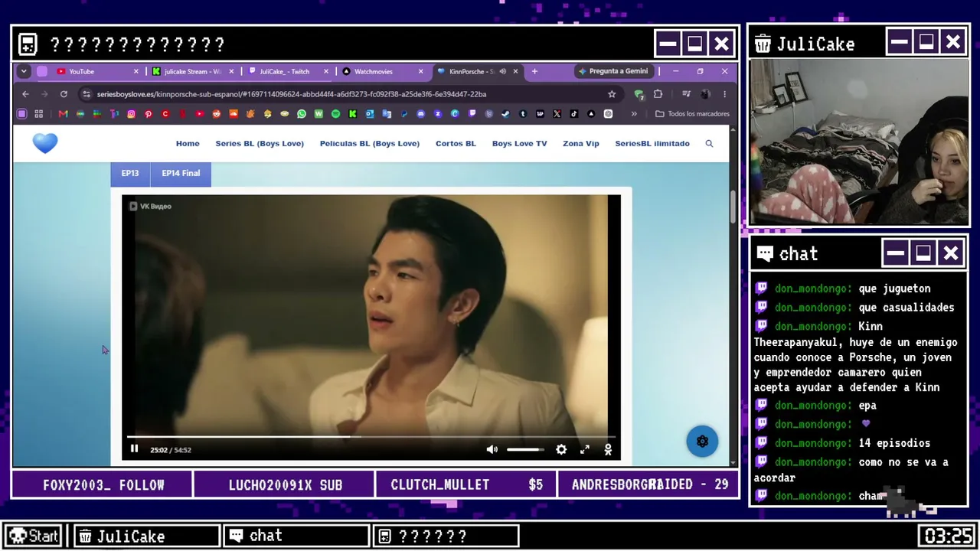Open the Tumblr bookmark

point(523,114)
